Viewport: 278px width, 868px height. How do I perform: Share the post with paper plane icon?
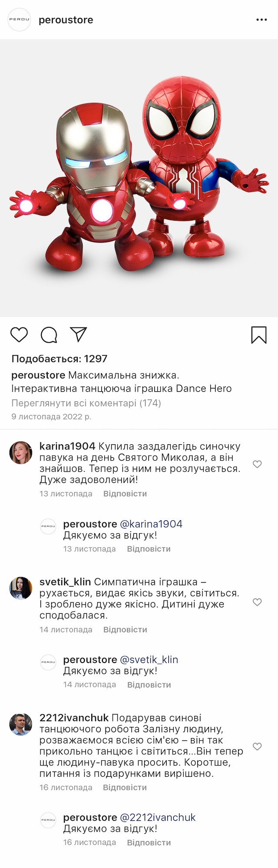[79, 334]
